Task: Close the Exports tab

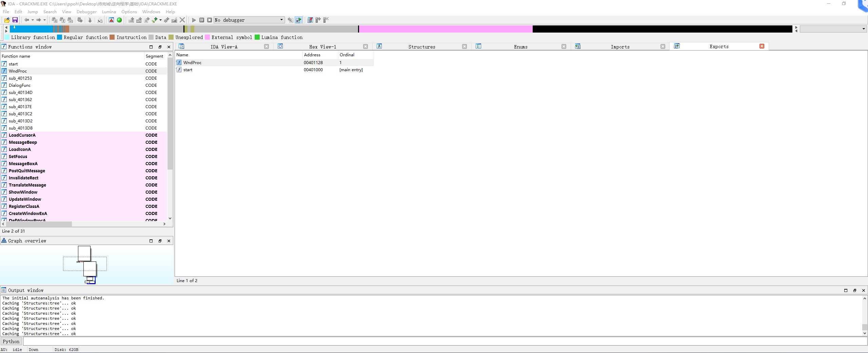Action: [762, 46]
